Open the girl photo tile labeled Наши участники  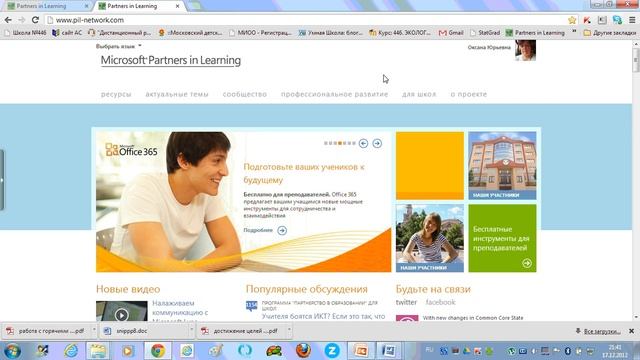click(x=430, y=238)
